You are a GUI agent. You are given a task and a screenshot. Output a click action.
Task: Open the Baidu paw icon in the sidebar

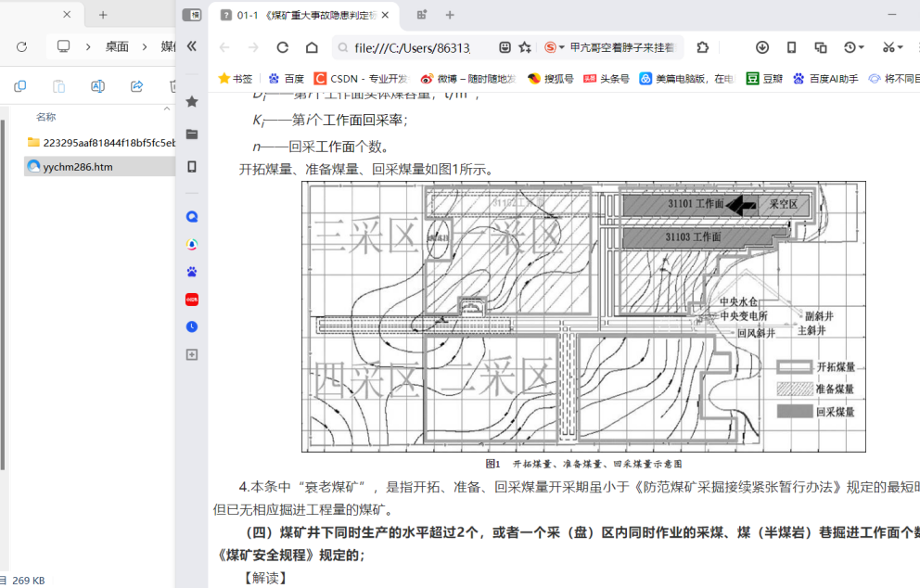192,272
